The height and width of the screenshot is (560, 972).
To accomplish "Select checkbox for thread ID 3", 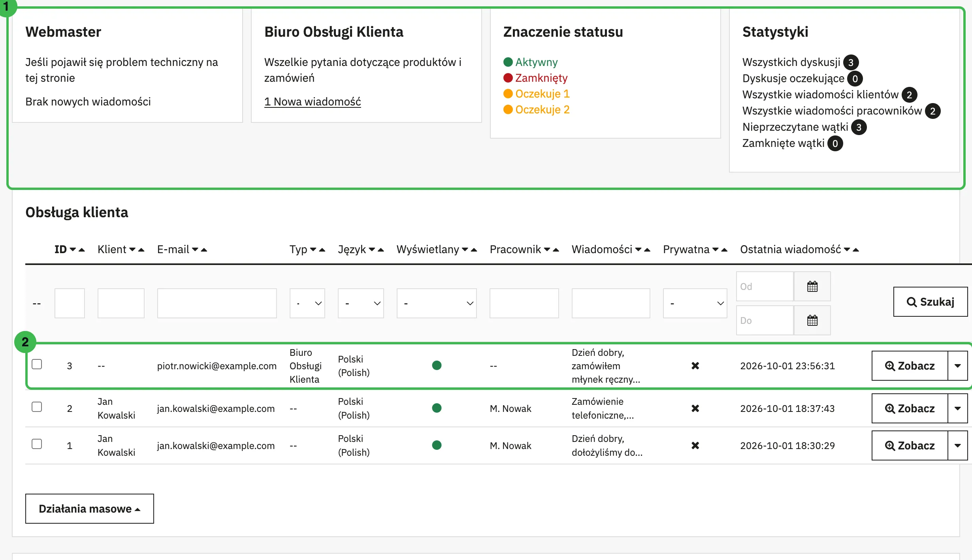I will click(x=37, y=364).
